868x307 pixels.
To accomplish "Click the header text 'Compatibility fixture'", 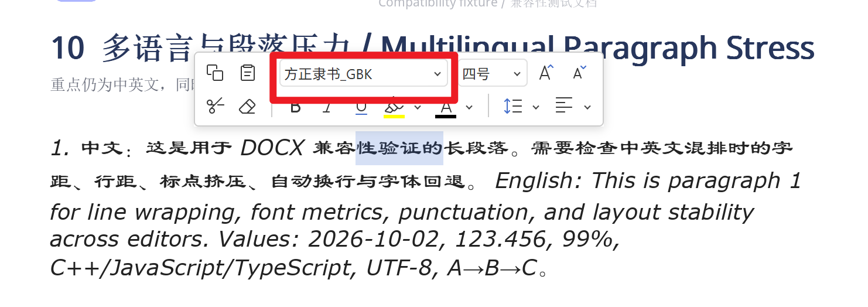I will (x=438, y=4).
